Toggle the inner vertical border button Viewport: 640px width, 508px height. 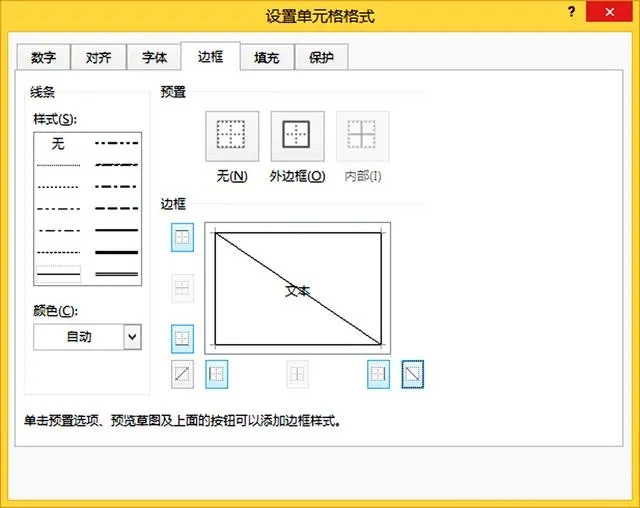pos(297,374)
